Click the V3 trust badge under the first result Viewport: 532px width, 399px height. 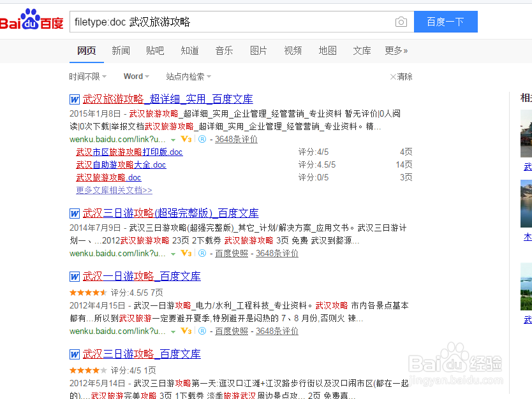185,138
